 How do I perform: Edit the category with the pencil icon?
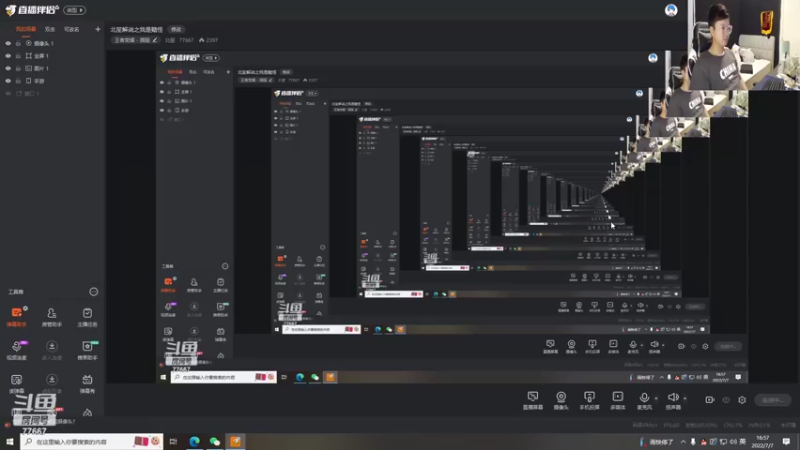155,40
